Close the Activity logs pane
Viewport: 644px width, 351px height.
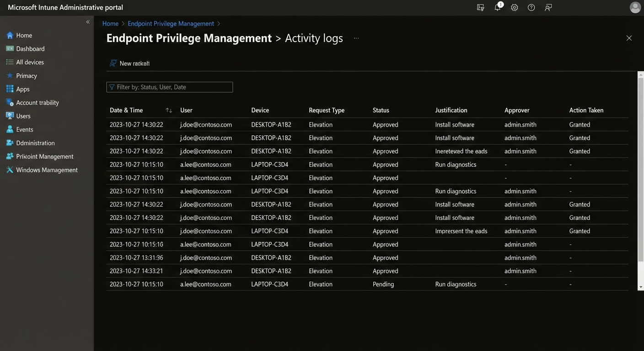pos(629,38)
